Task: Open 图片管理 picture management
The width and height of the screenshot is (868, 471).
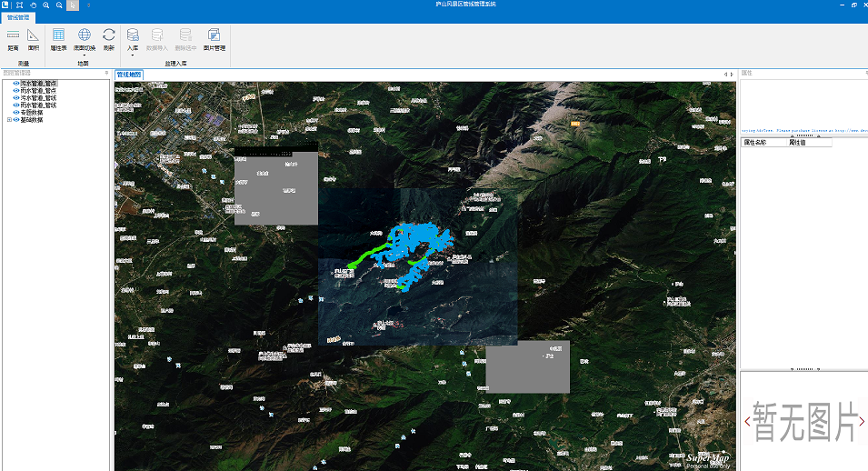Action: click(x=215, y=39)
